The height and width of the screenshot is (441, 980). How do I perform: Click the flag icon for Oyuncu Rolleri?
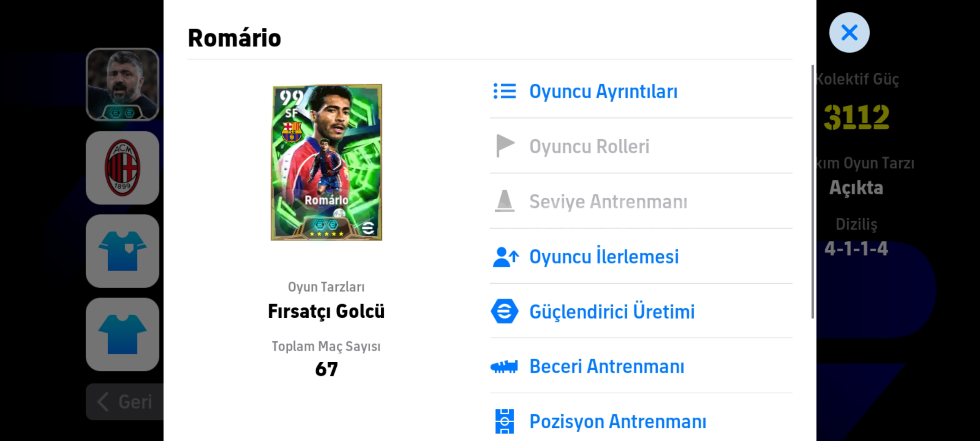[x=504, y=146]
